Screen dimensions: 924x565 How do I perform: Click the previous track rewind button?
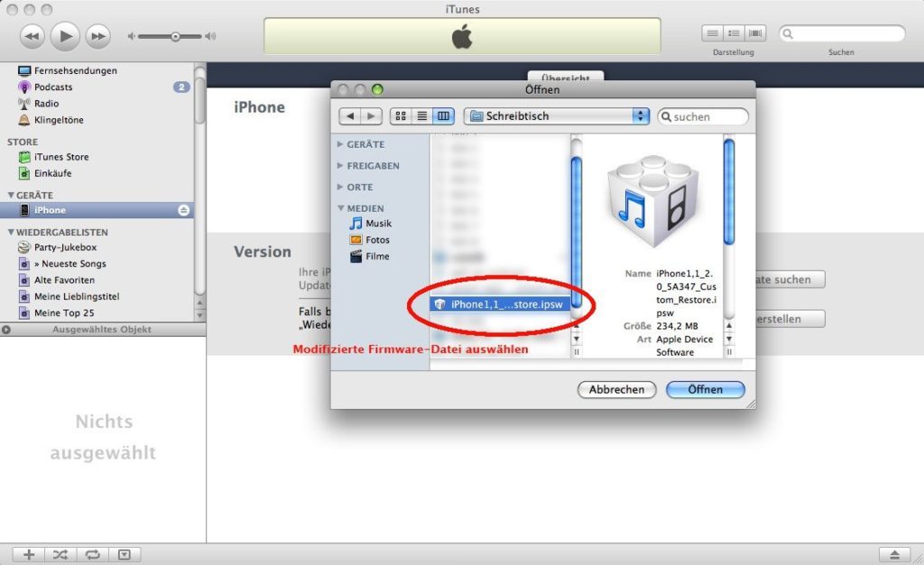pyautogui.click(x=32, y=36)
